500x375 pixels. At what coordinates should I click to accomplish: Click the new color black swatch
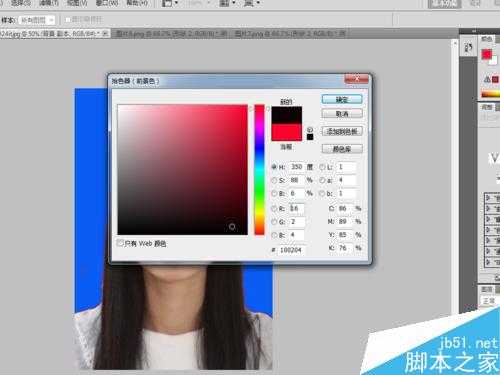click(x=287, y=115)
